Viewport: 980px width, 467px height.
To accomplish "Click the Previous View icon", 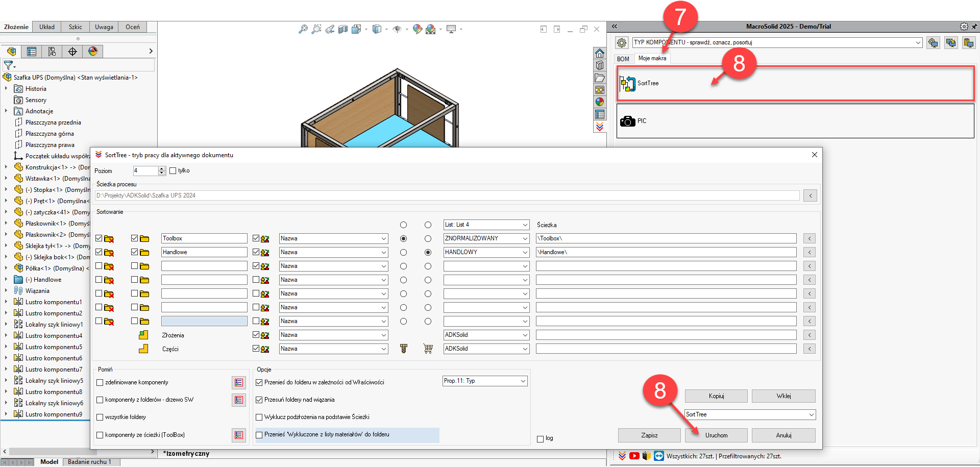I will (330, 30).
